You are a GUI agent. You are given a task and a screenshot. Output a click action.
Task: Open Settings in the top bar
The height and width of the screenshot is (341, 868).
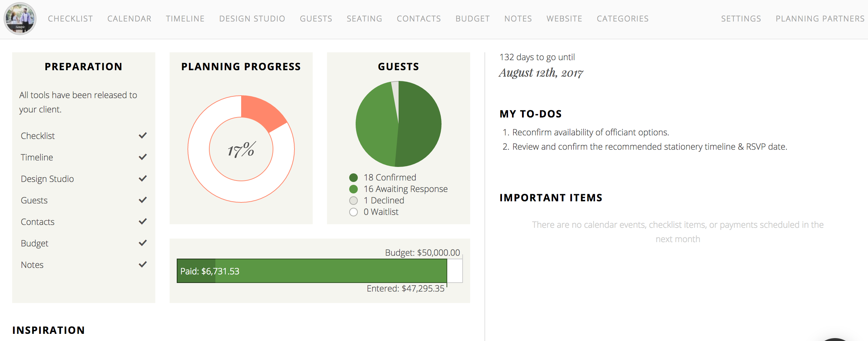click(741, 19)
